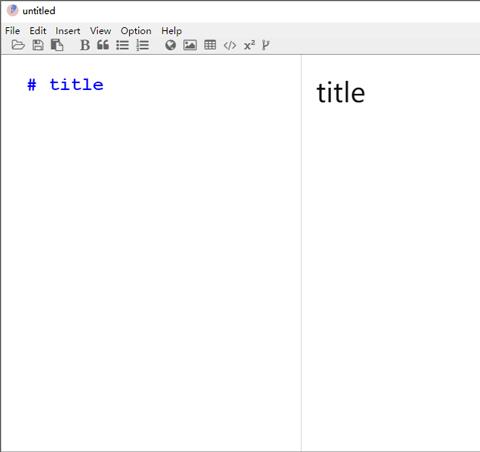
Task: Click the Paste clipboard icon
Action: [x=57, y=45]
